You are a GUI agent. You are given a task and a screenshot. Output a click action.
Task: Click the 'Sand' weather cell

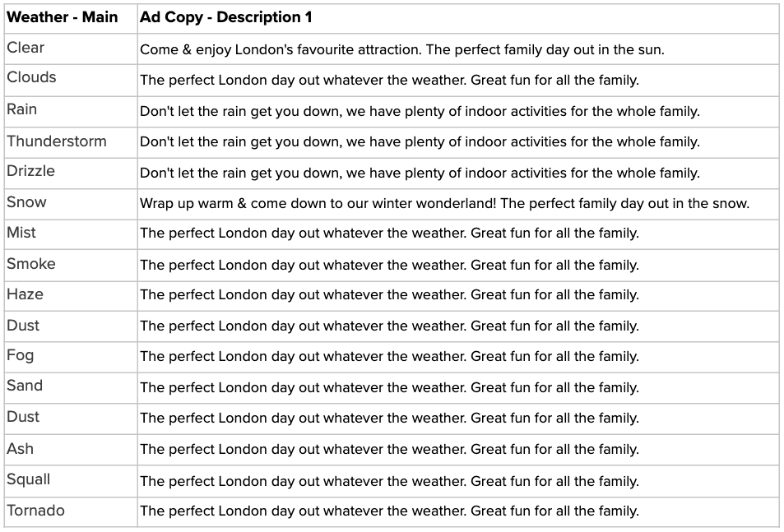[x=71, y=387]
